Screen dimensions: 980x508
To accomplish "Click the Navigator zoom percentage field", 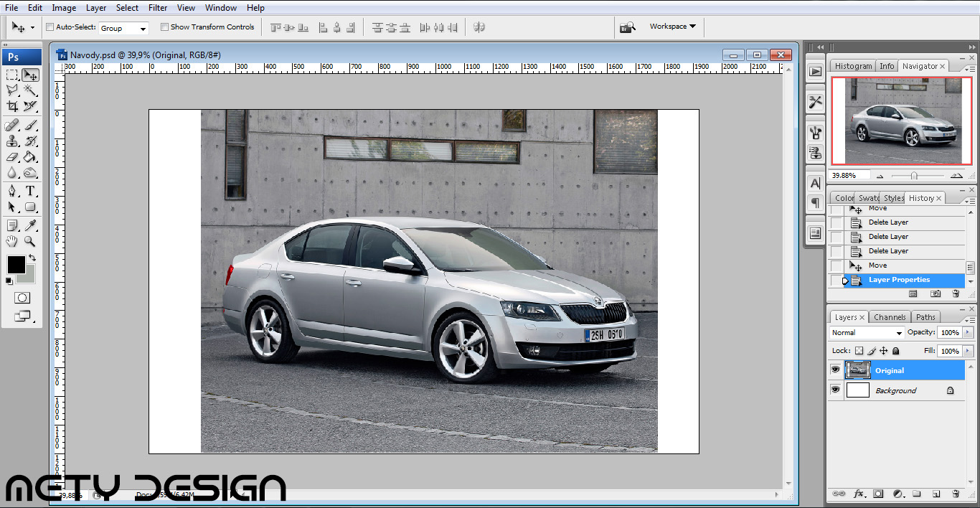I will pos(849,175).
